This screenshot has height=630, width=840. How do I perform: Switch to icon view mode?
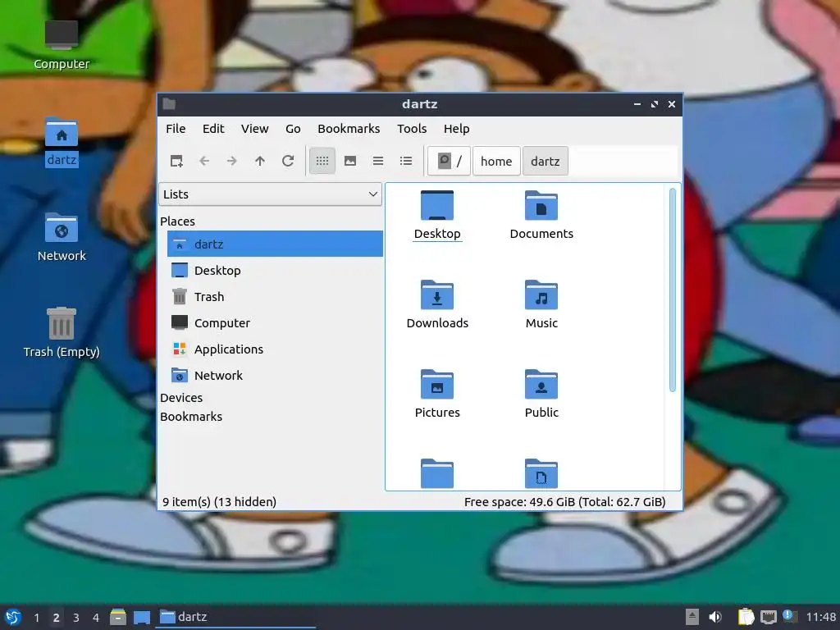322,161
